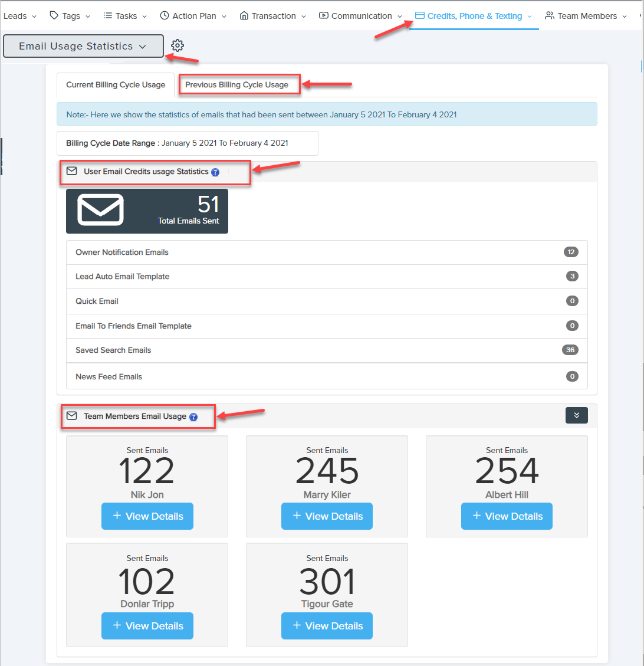
Task: Click the Saved Search Emails row
Action: pos(327,350)
